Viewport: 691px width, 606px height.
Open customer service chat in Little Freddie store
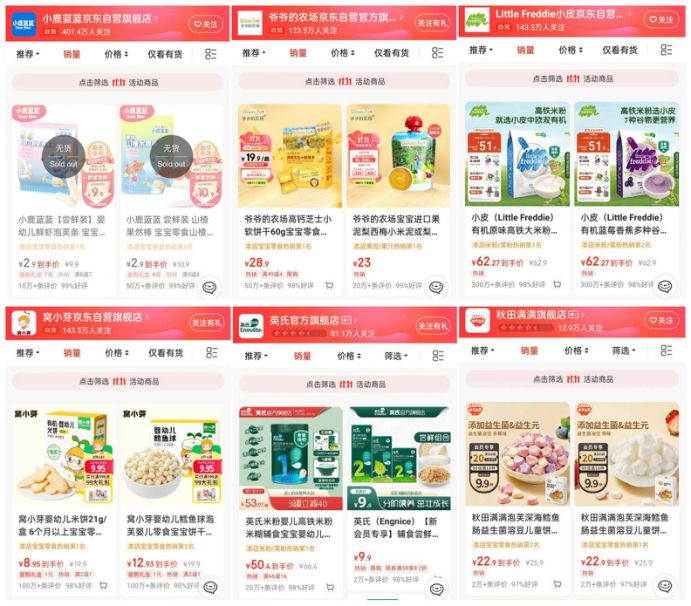coord(664,286)
